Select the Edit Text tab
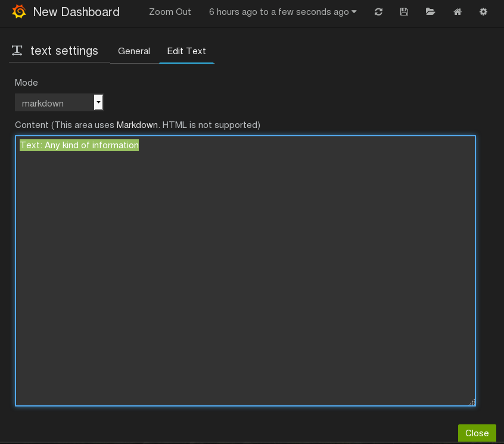Image resolution: width=504 pixels, height=444 pixels. pos(186,51)
